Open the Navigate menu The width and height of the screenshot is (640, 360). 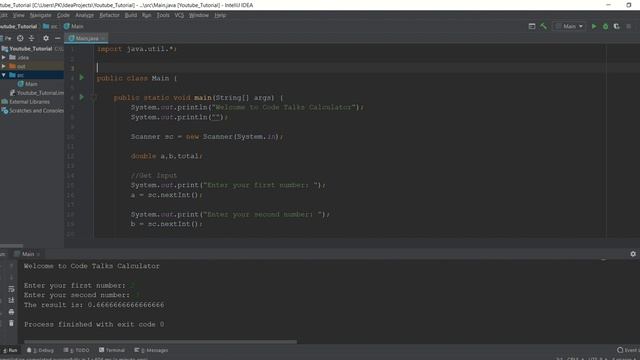[x=40, y=15]
